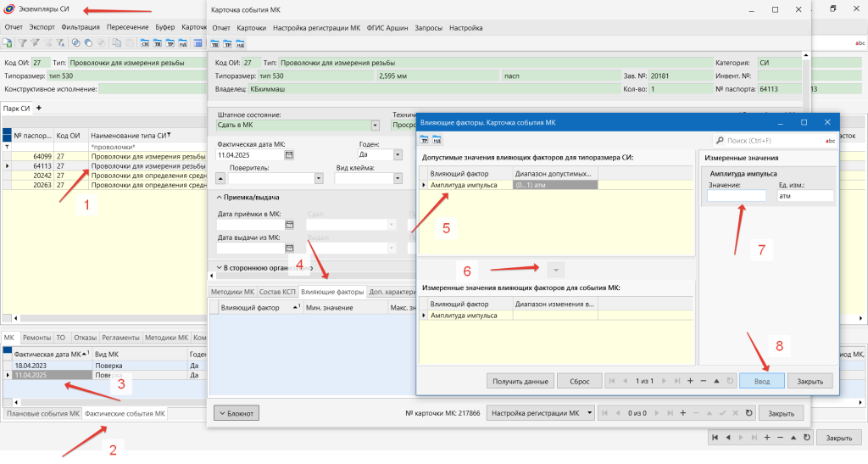
Task: Click the first funnel filter icon in main toolbar
Action: [22, 42]
